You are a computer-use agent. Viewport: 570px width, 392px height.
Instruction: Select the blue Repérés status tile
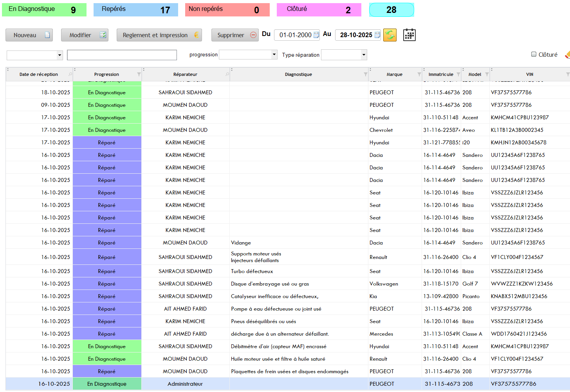(135, 10)
